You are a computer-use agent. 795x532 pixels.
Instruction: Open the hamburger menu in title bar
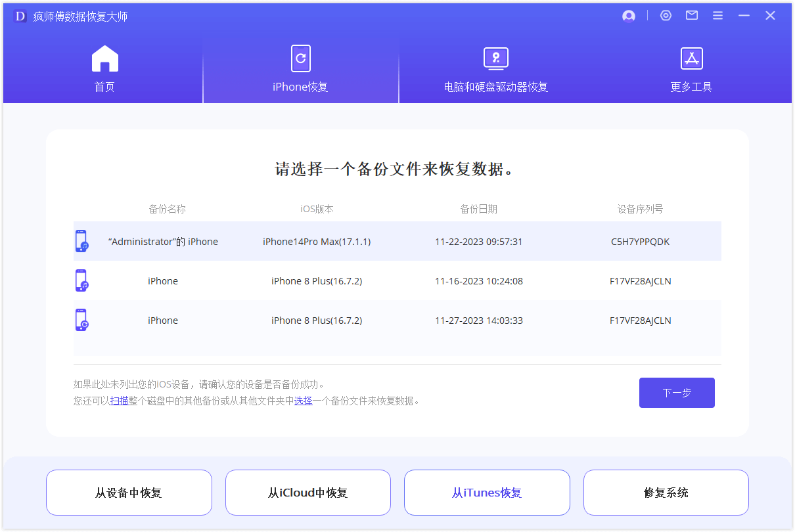click(x=718, y=16)
